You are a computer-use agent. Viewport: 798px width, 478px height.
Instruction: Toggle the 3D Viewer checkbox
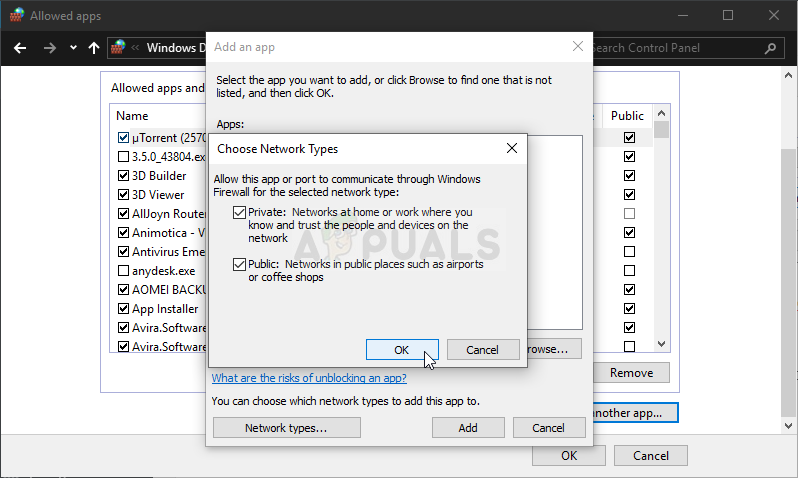click(x=123, y=194)
